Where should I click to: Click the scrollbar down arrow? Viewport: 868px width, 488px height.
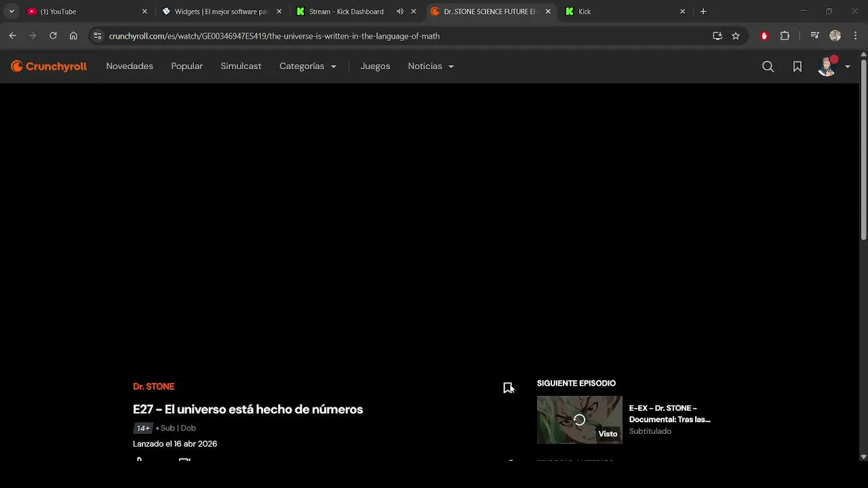pos(863,457)
